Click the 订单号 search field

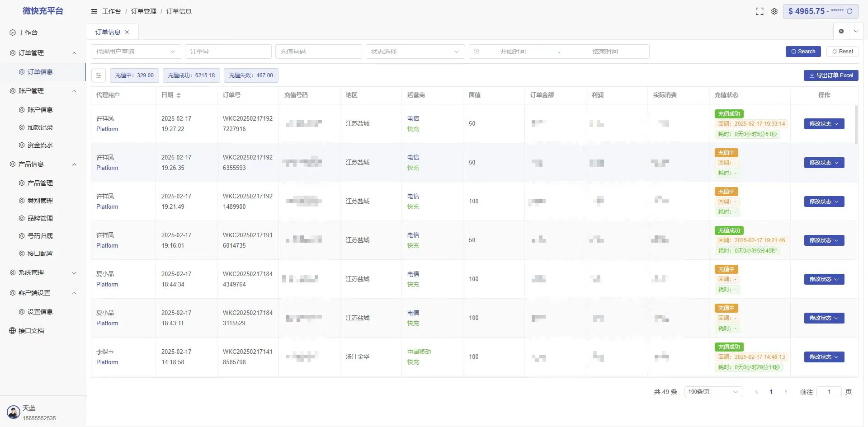[x=228, y=52]
